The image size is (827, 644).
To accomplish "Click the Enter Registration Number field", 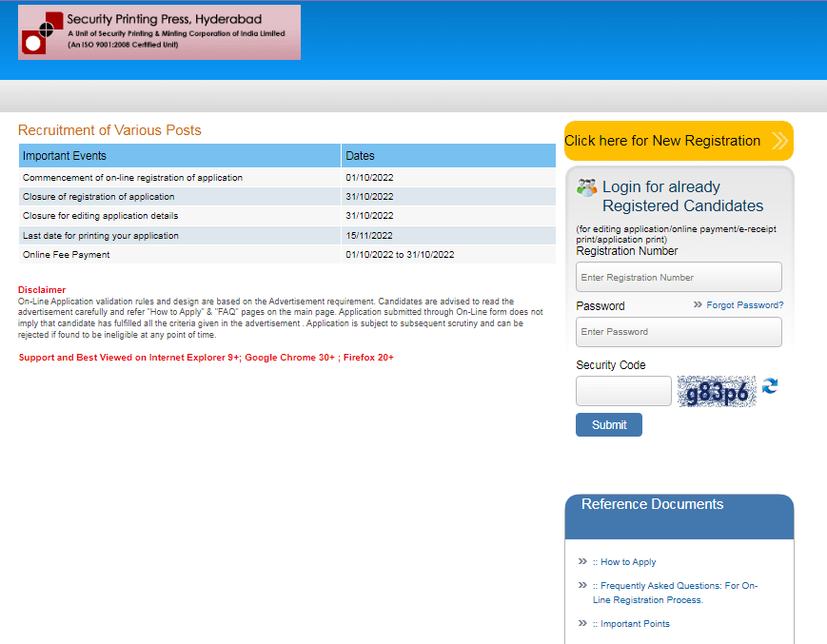I will click(x=678, y=277).
